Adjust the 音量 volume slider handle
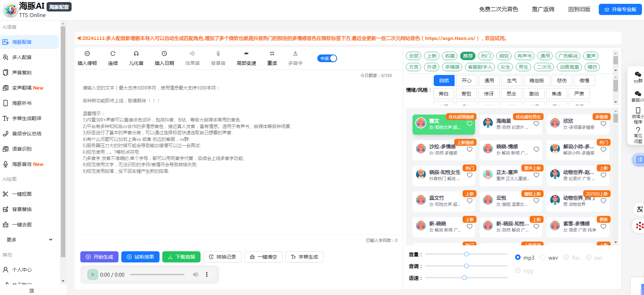This screenshot has width=644, height=295. 466,254
